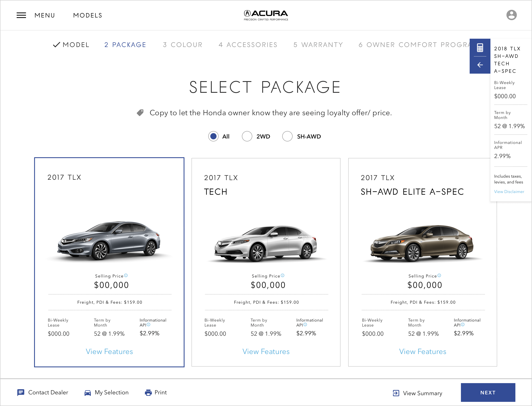Click the 'SH-AWD ELITE A-SPEC' package title
This screenshot has height=406, width=532.
pyautogui.click(x=412, y=192)
